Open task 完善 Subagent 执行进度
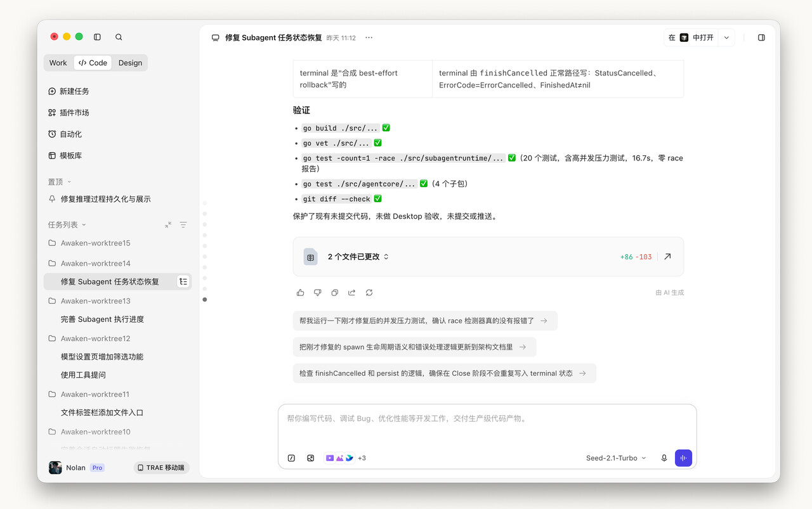 pos(102,319)
